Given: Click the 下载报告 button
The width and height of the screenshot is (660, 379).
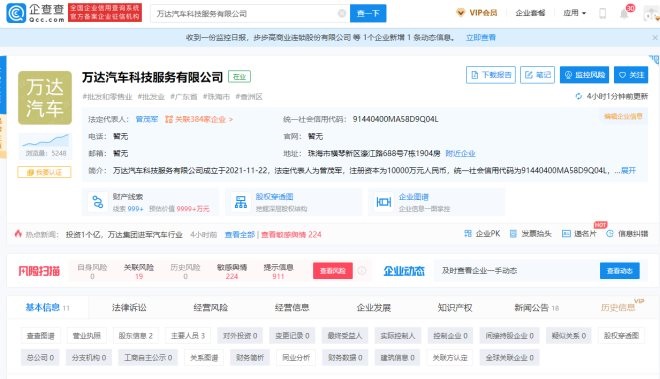Looking at the screenshot, I should (x=491, y=75).
